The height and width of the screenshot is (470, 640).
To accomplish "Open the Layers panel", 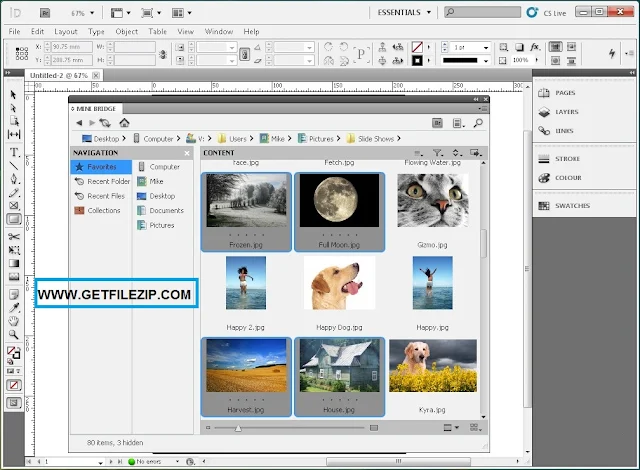I will (567, 112).
